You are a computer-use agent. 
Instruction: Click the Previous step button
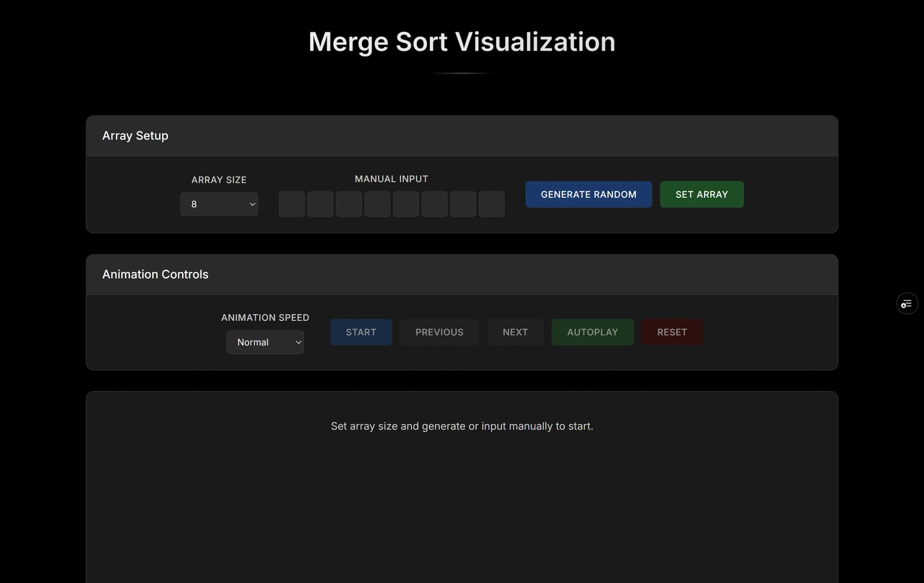(x=439, y=332)
